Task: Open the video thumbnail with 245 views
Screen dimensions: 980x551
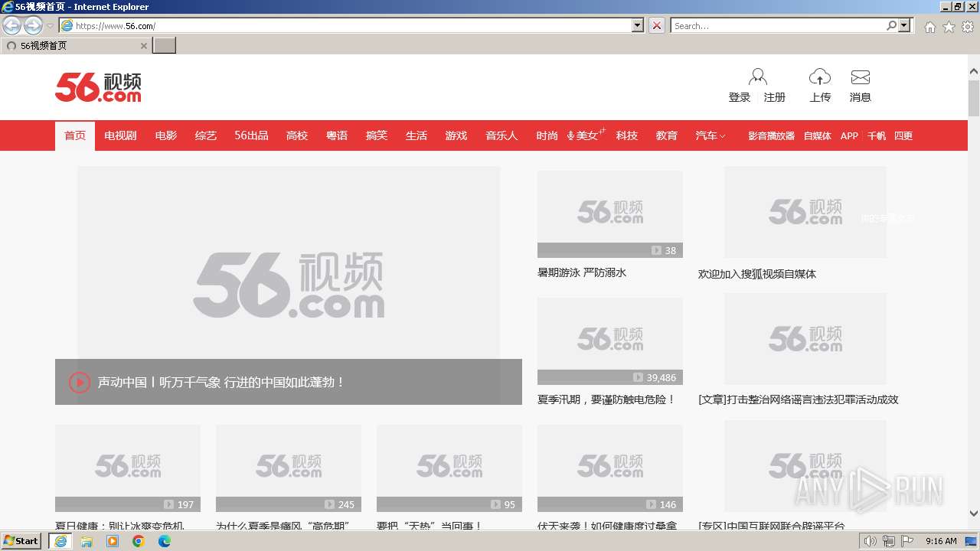Action: pyautogui.click(x=289, y=468)
